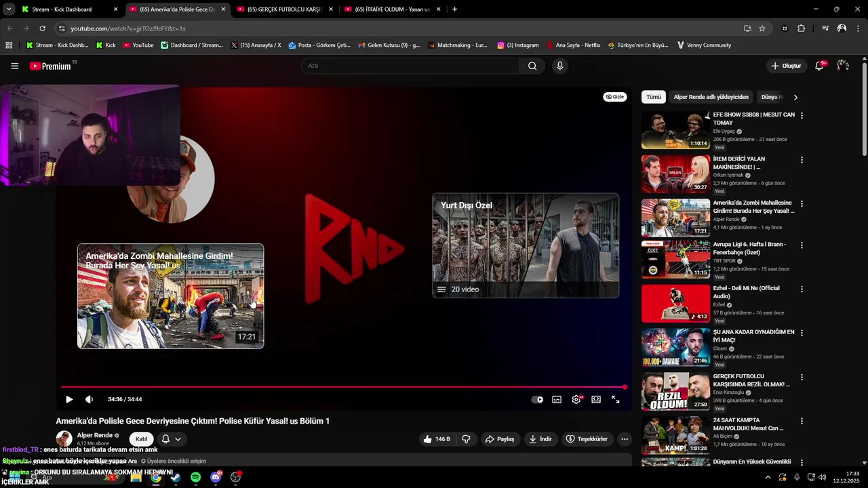Open the Alper Rende channel name link
The image size is (868, 488).
tap(94, 435)
